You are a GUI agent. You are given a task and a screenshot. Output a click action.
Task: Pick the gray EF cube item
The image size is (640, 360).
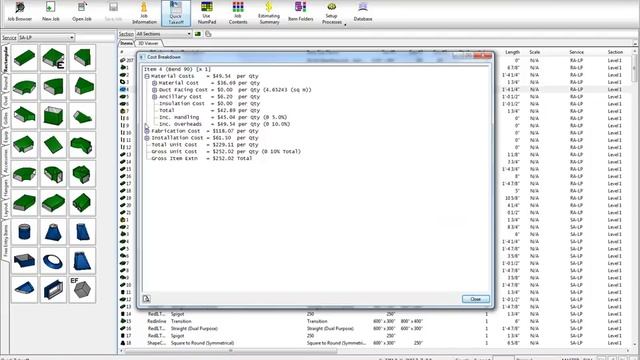pos(82,290)
